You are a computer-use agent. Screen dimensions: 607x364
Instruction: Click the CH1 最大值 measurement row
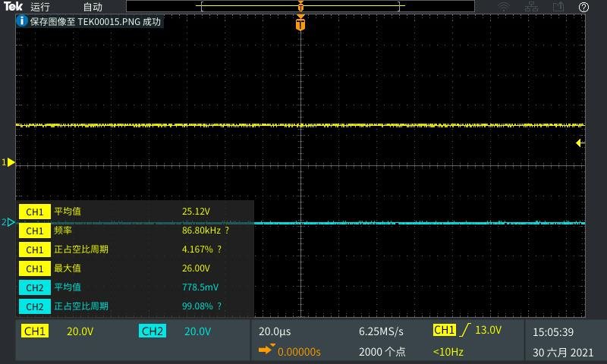pos(137,268)
